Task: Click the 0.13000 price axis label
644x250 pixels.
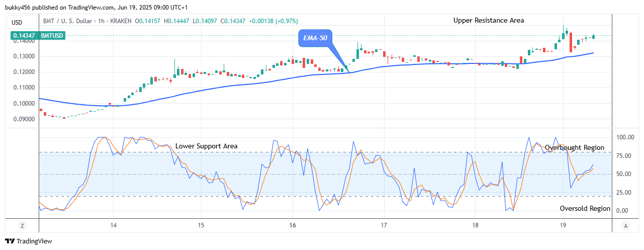Action: [x=24, y=56]
